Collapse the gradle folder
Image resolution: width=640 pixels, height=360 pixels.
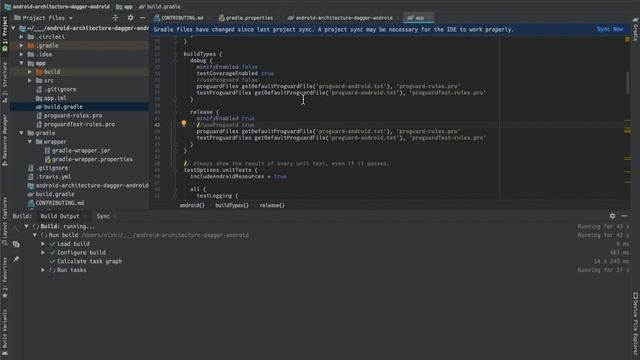[22, 133]
